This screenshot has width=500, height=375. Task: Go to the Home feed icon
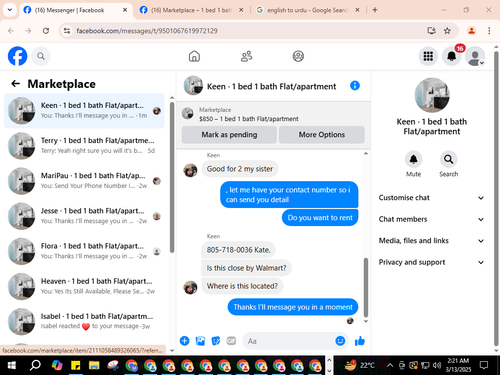tap(194, 56)
